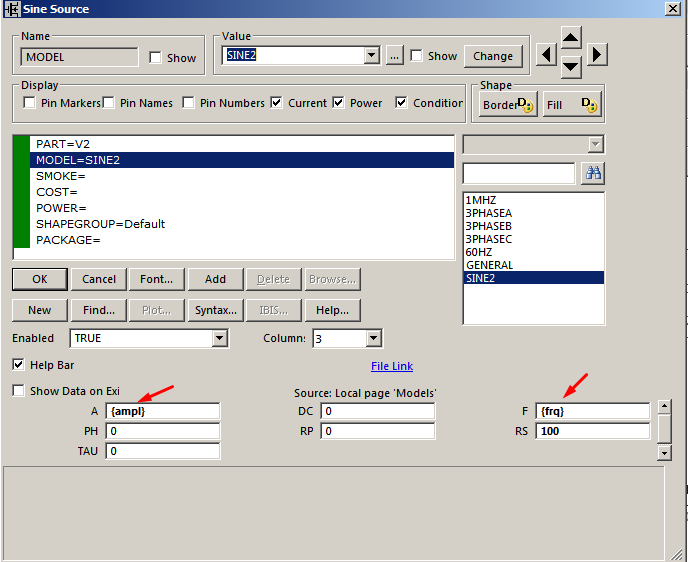Open the File Link hyperlink
Screen dimensions: 688x562
(392, 366)
